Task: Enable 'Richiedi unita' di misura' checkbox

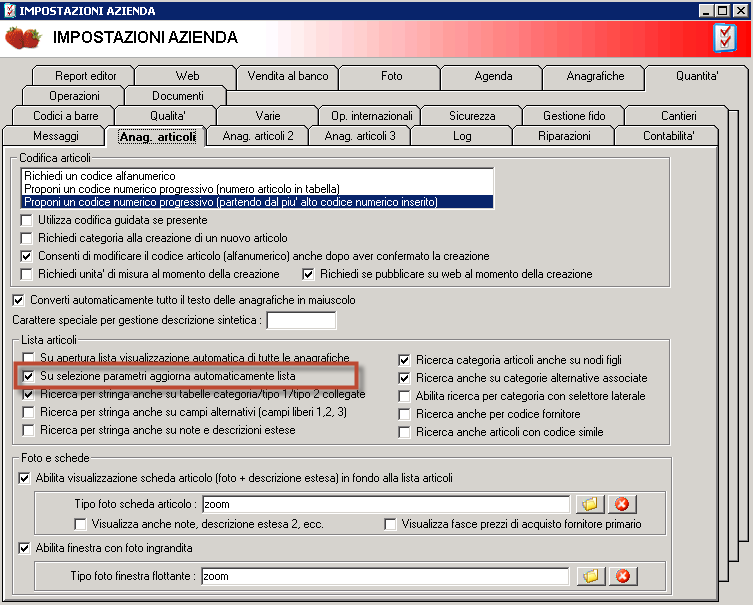Action: pyautogui.click(x=26, y=274)
